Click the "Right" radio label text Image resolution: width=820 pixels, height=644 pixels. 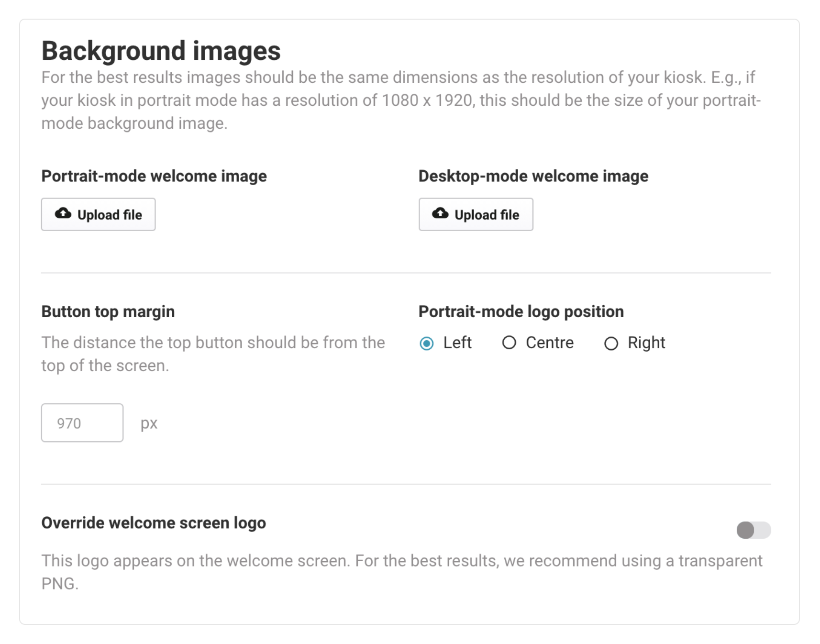pyautogui.click(x=646, y=343)
